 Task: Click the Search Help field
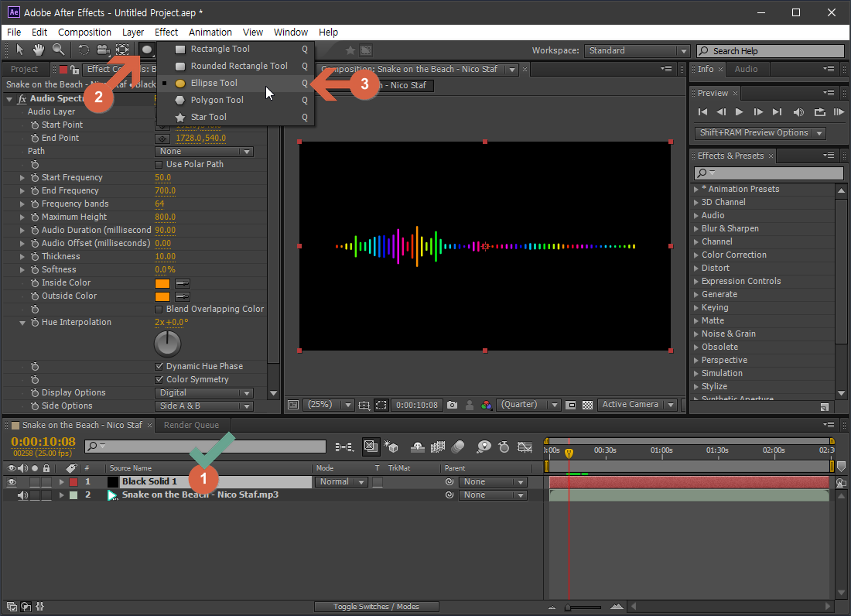coord(770,51)
